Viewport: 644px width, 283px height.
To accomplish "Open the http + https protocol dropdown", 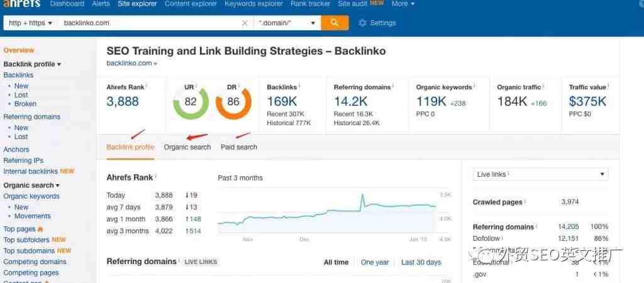I will (x=31, y=23).
